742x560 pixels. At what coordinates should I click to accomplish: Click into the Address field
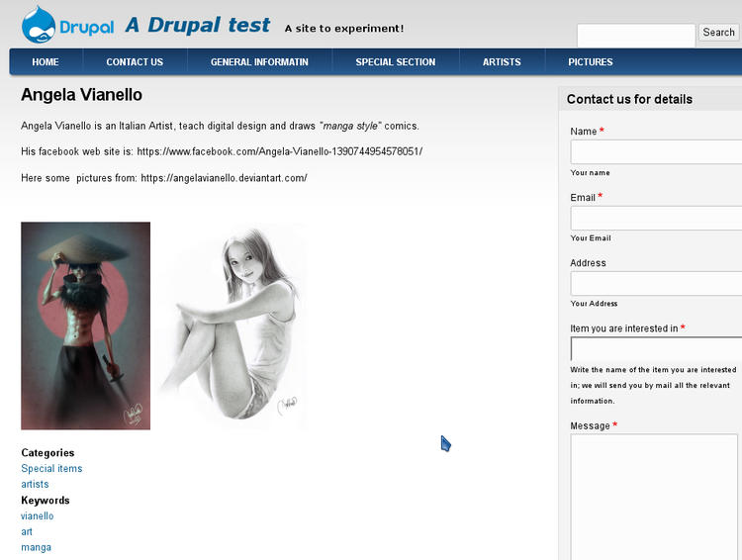point(656,284)
